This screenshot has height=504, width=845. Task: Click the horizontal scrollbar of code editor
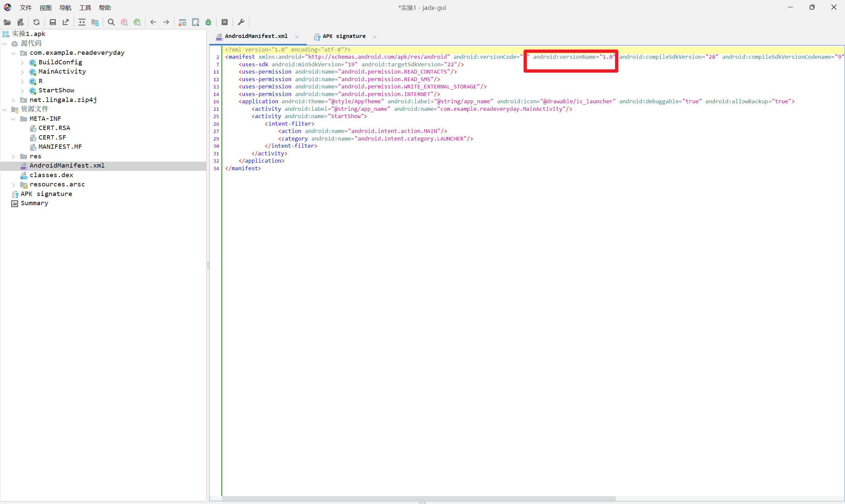pos(419,498)
